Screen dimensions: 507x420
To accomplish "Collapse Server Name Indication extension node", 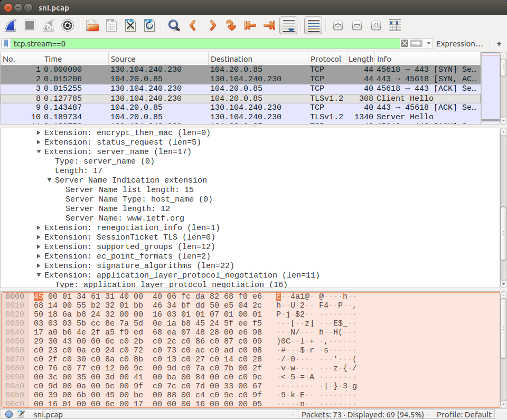I will 49,180.
